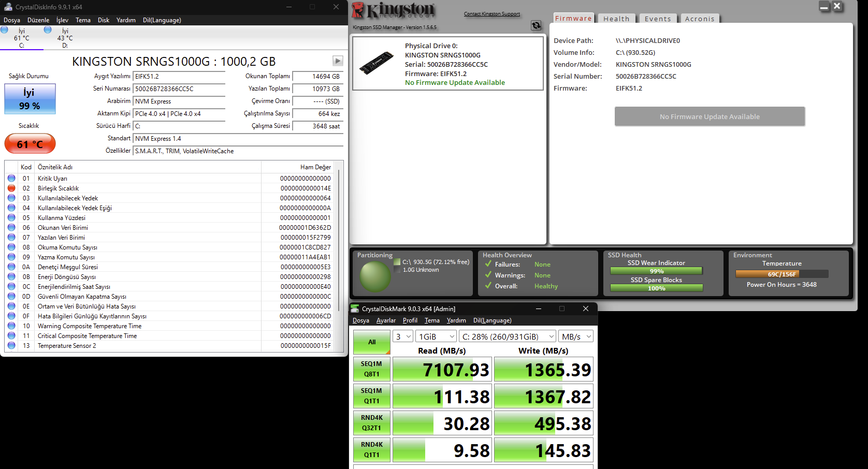
Task: Select the Firmware tab
Action: point(573,18)
